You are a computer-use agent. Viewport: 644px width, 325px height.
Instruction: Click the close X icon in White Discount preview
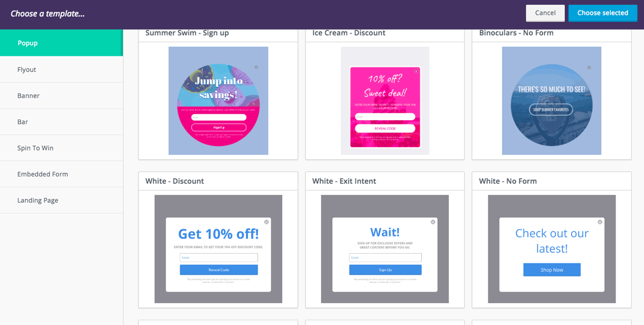point(266,222)
